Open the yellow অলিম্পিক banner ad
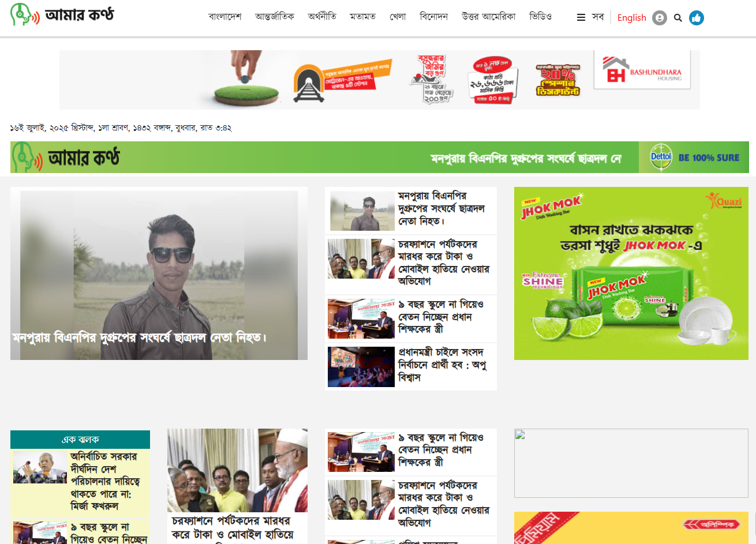The image size is (756, 544). (x=631, y=528)
